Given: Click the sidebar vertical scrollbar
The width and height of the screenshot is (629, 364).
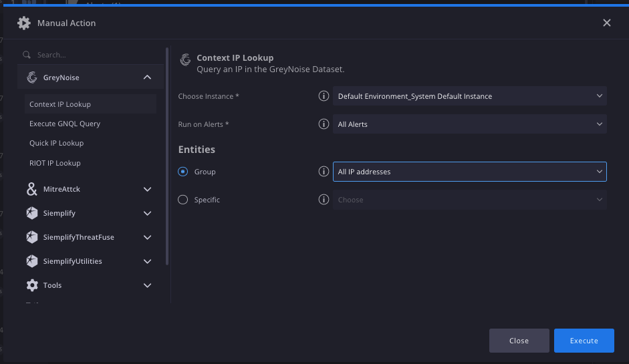Looking at the screenshot, I should tap(167, 156).
